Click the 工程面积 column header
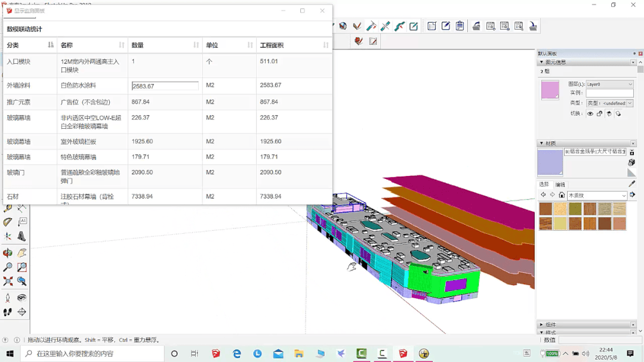This screenshot has height=362, width=644. [x=272, y=45]
